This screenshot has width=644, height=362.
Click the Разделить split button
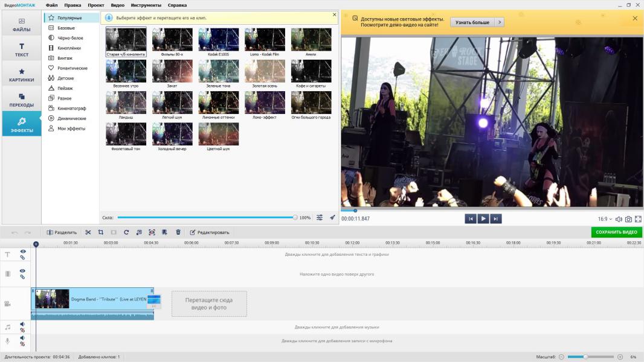click(x=62, y=232)
